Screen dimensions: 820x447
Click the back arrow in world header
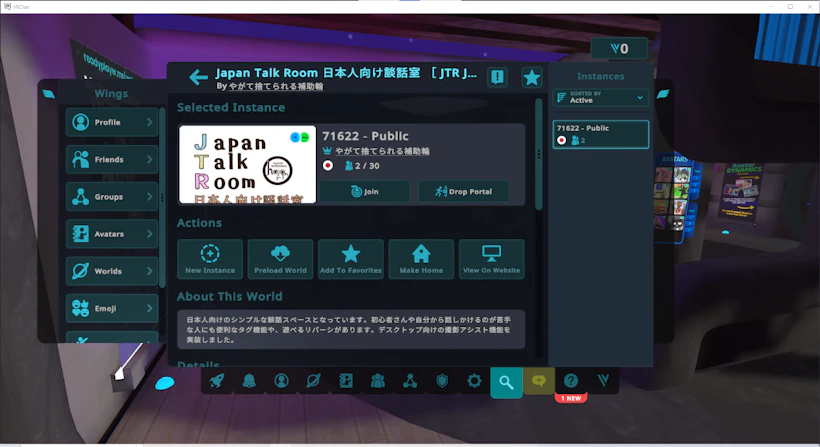click(x=198, y=78)
